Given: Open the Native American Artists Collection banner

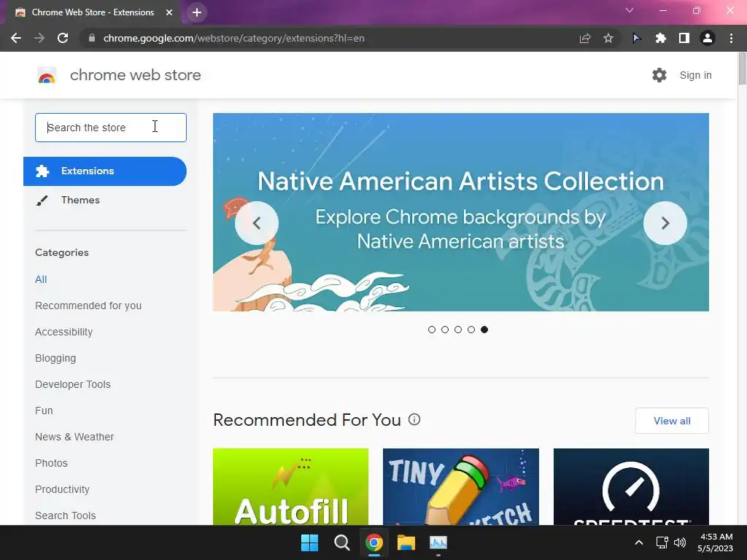Looking at the screenshot, I should click(x=461, y=212).
